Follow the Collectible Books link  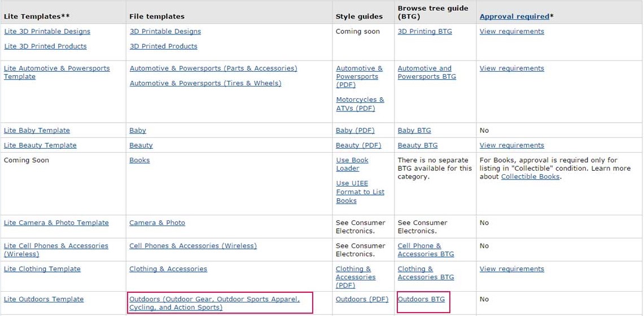coord(530,176)
